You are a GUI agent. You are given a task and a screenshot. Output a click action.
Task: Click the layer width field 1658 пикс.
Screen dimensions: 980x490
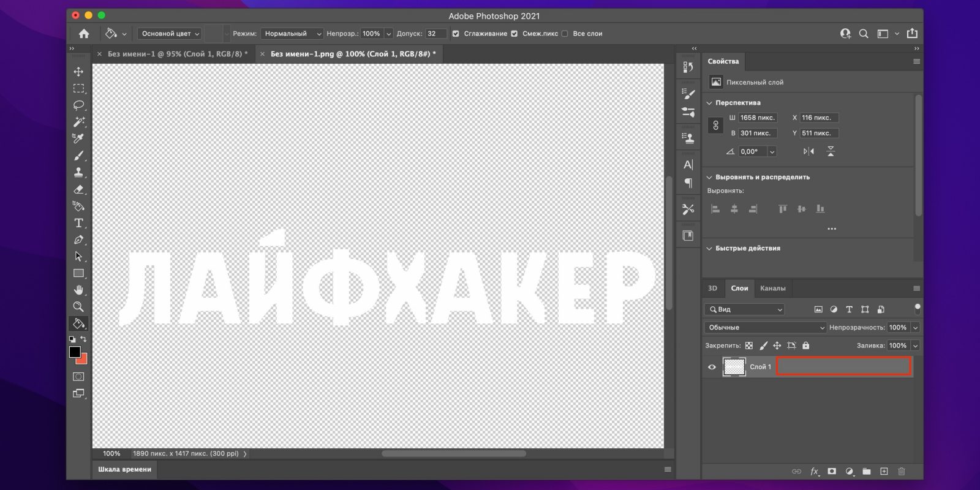pyautogui.click(x=758, y=118)
